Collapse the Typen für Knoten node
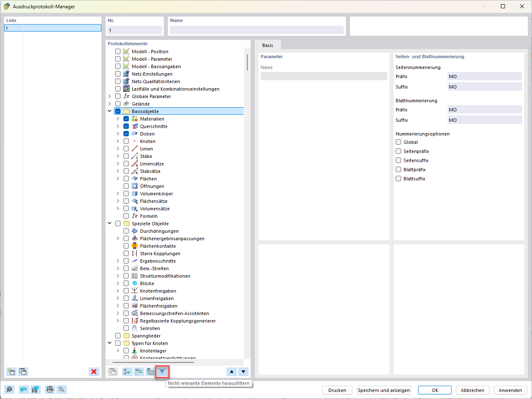The image size is (532, 399). [x=110, y=343]
